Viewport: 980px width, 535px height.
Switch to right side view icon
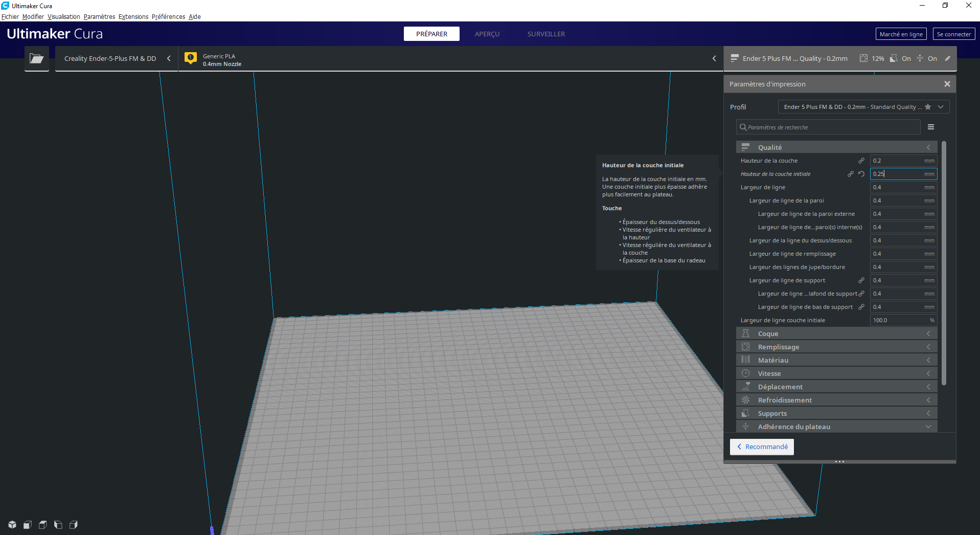tap(74, 525)
